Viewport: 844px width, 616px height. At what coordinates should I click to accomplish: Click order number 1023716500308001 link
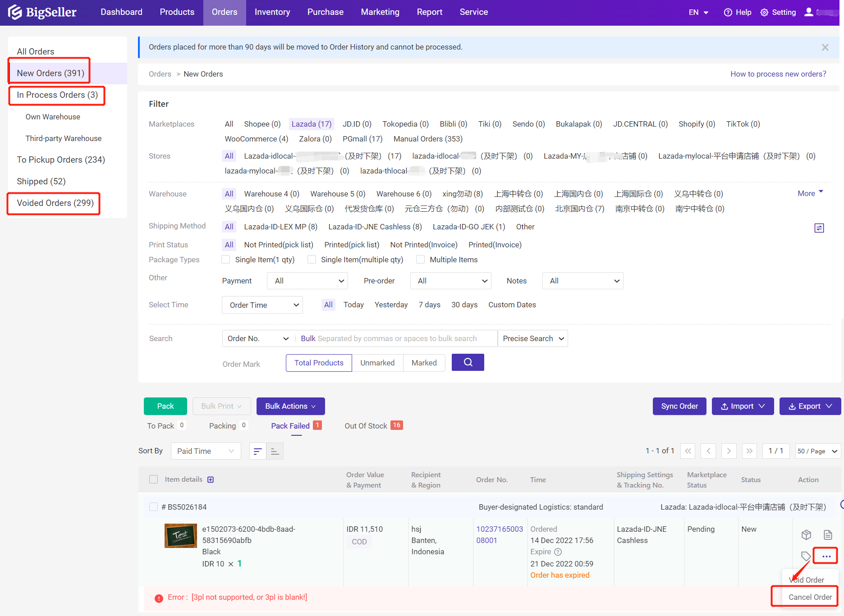pyautogui.click(x=500, y=535)
